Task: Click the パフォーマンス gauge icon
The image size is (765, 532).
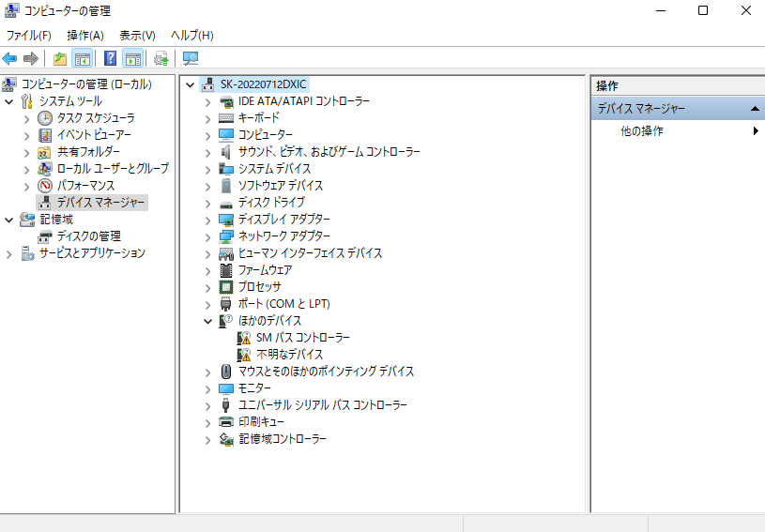Action: (x=45, y=186)
